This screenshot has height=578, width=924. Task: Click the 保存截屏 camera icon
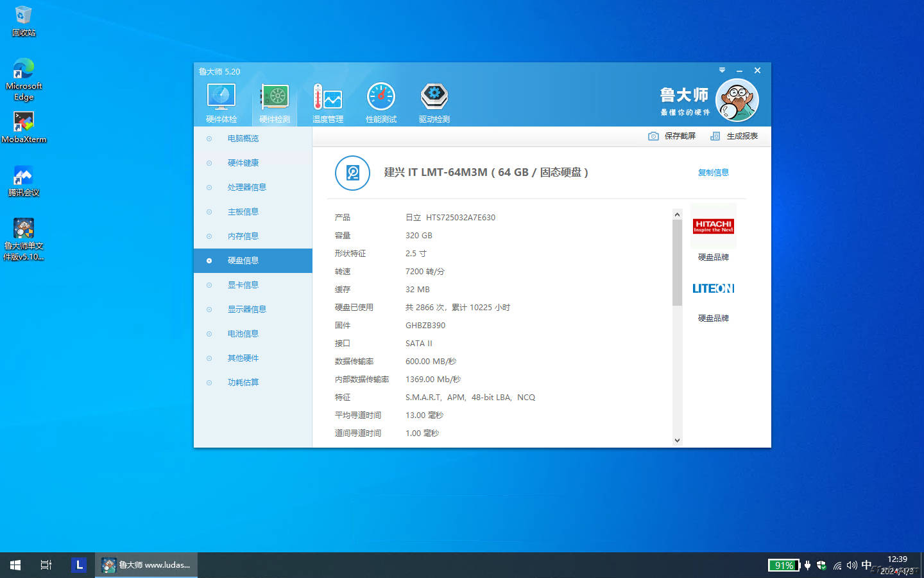653,136
